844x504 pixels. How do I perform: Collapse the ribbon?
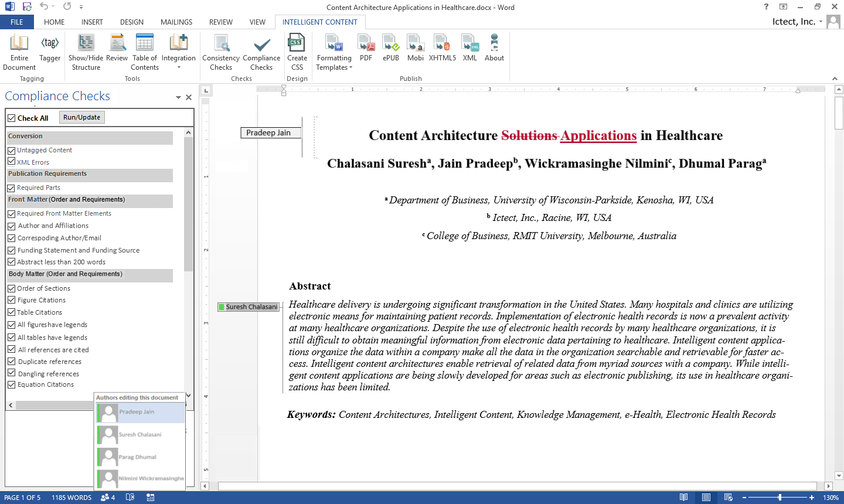(x=835, y=79)
